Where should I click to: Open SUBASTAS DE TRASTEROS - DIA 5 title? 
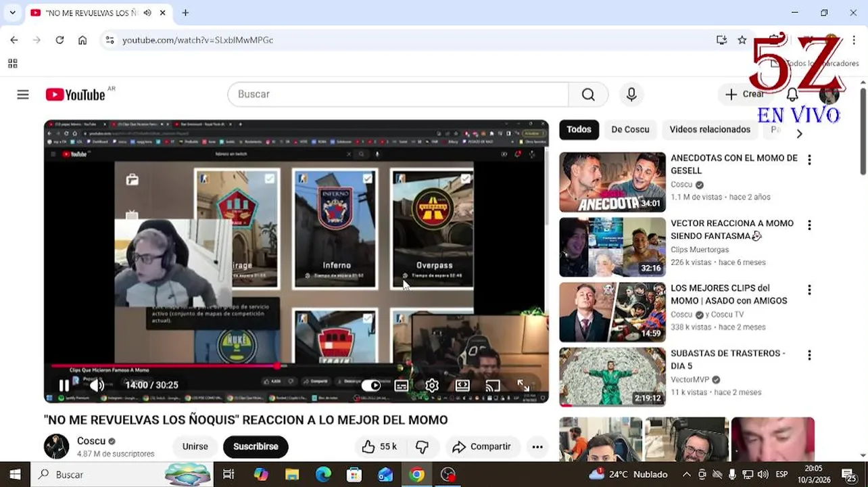point(728,359)
